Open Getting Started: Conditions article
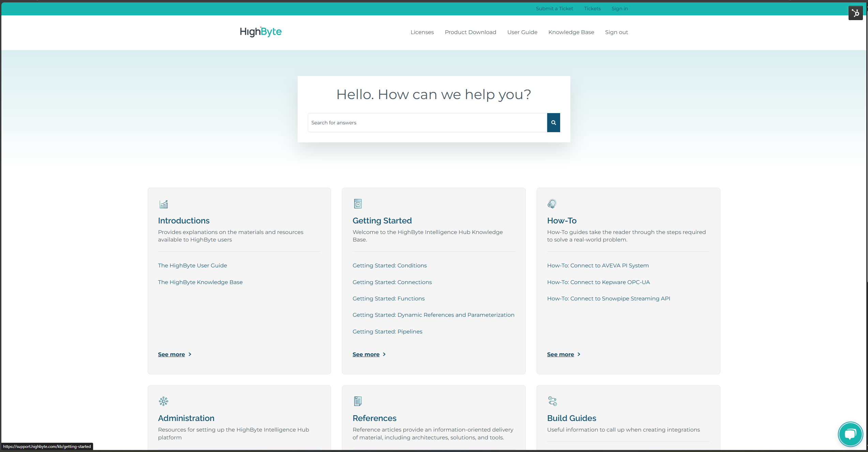 pyautogui.click(x=390, y=265)
